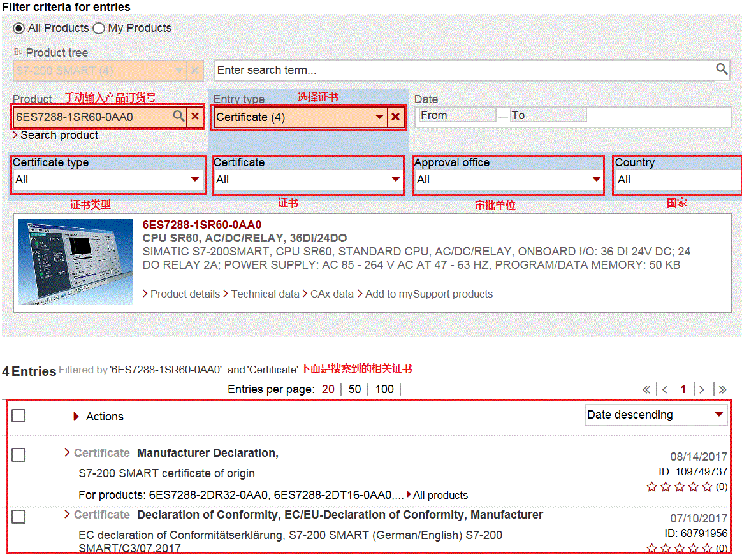
Task: Open the Certificate (4) entry type dropdown
Action: (x=300, y=117)
